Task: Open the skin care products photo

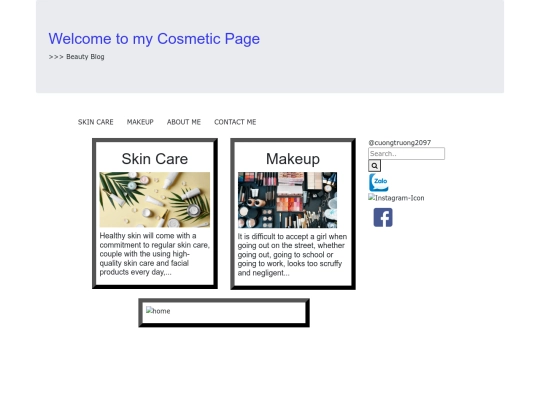Action: click(155, 200)
